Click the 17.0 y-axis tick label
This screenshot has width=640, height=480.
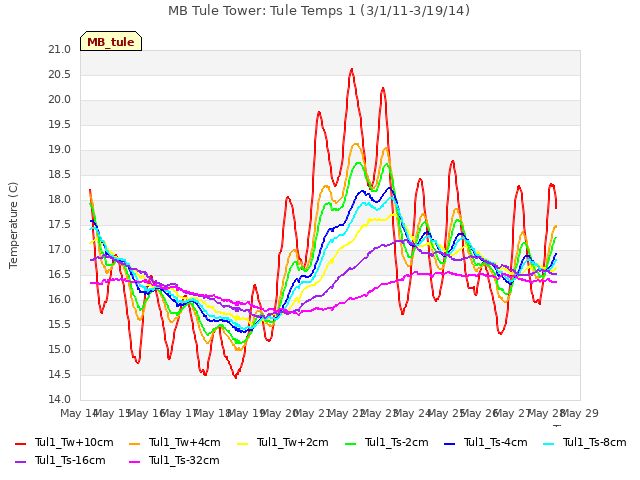point(60,249)
